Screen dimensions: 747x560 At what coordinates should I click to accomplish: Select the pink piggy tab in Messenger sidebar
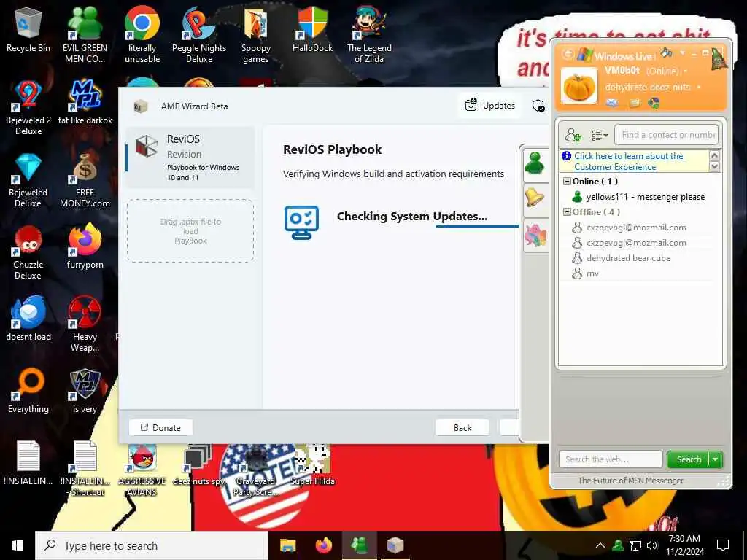pos(535,236)
